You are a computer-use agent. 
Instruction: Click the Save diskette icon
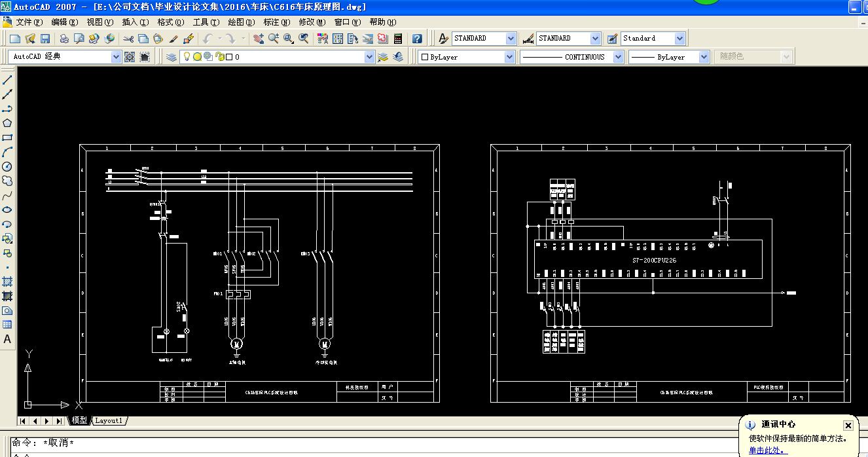pyautogui.click(x=45, y=39)
